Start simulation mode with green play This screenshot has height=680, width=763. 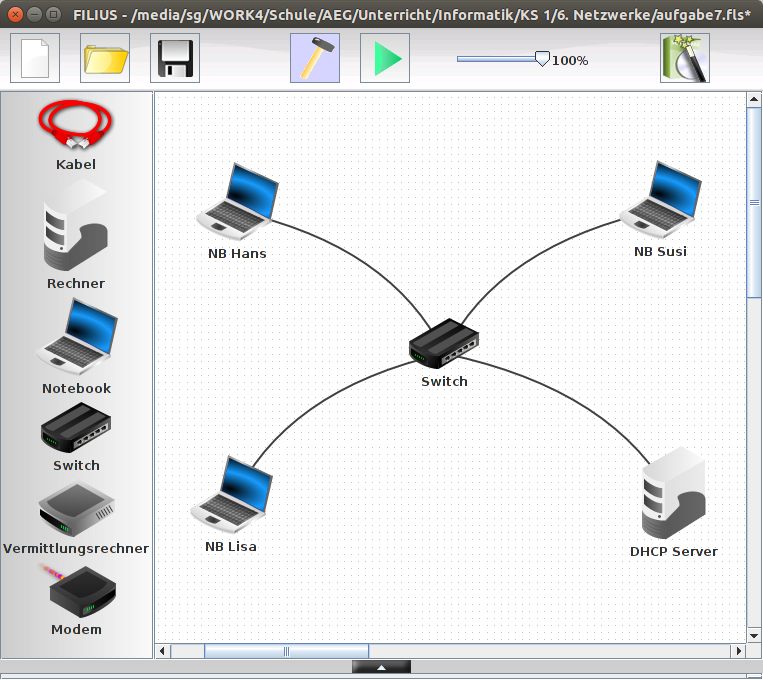pos(385,58)
